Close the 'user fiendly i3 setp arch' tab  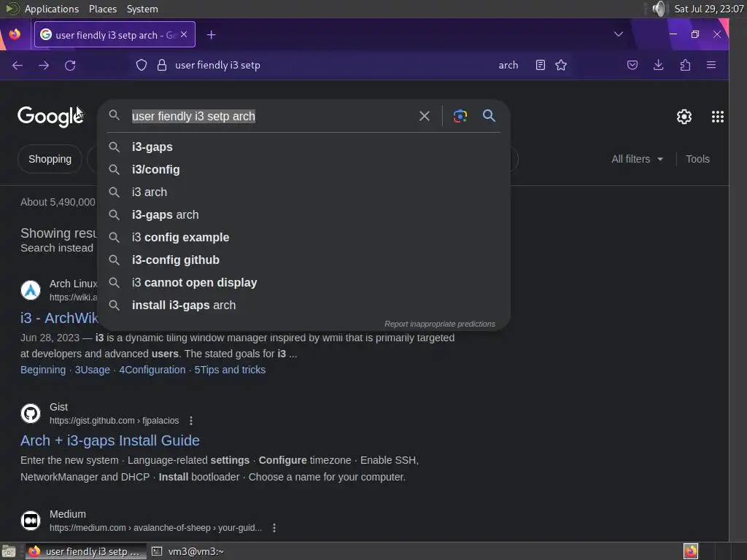[184, 35]
